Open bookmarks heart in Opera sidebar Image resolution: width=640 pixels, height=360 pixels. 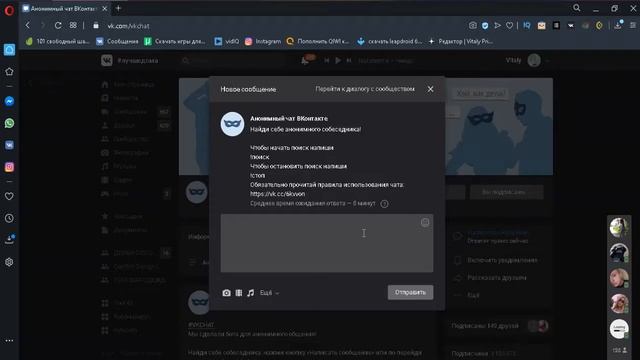(x=9, y=196)
